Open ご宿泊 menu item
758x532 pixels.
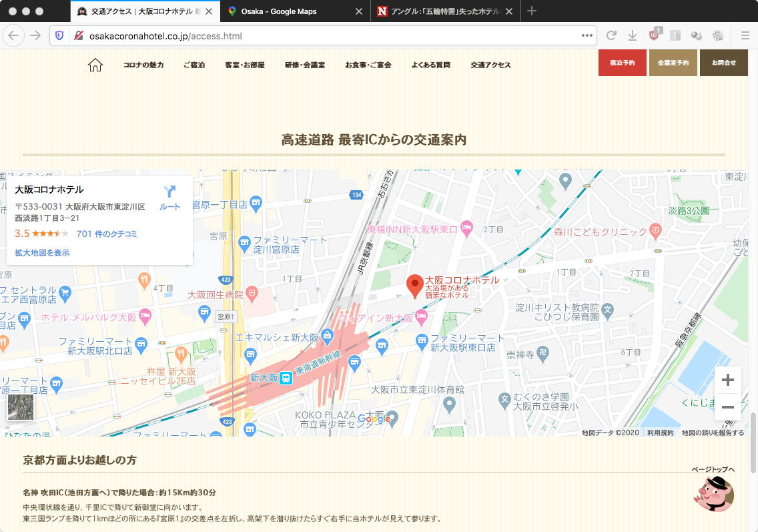(194, 65)
